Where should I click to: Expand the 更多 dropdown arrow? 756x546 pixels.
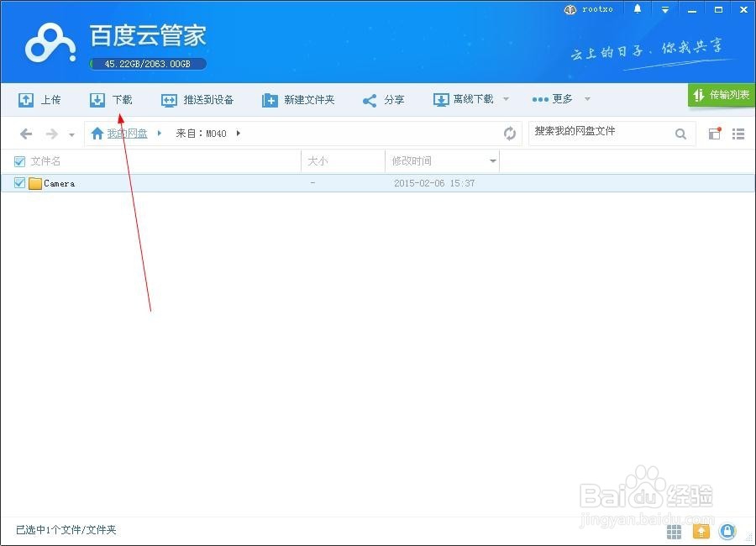tap(587, 99)
